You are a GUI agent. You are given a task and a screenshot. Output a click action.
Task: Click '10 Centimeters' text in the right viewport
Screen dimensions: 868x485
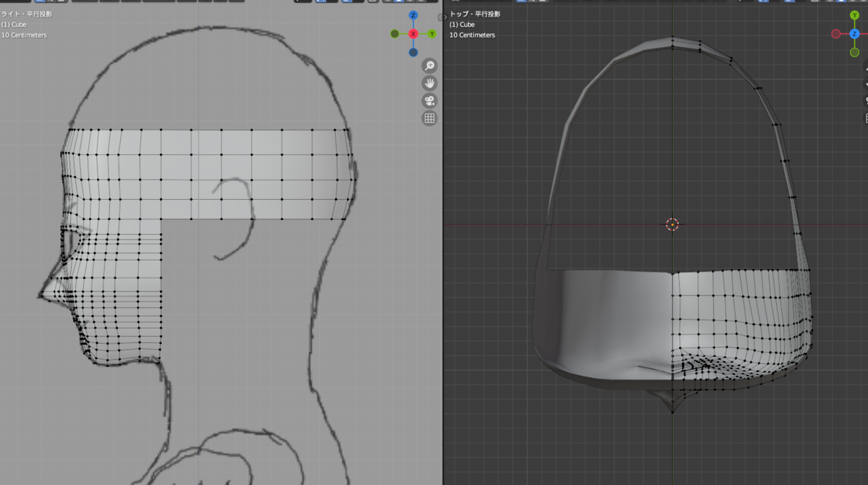point(472,35)
